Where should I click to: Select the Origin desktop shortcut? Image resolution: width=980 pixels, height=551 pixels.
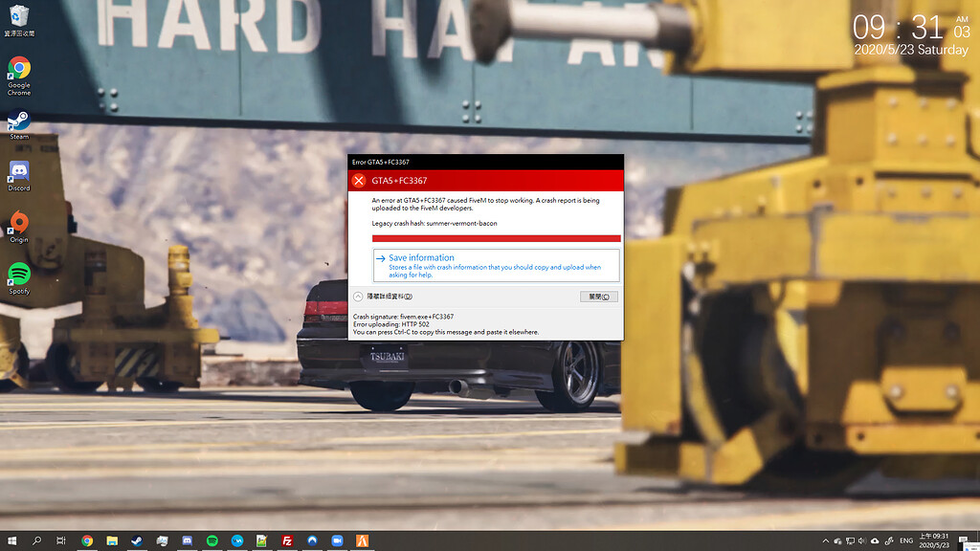[x=19, y=227]
